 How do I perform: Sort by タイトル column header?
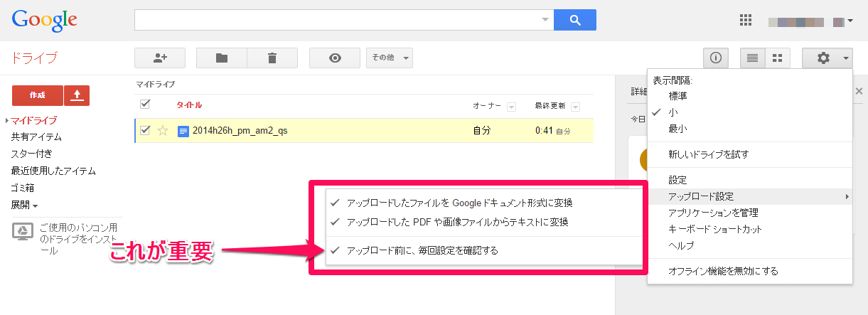point(189,105)
